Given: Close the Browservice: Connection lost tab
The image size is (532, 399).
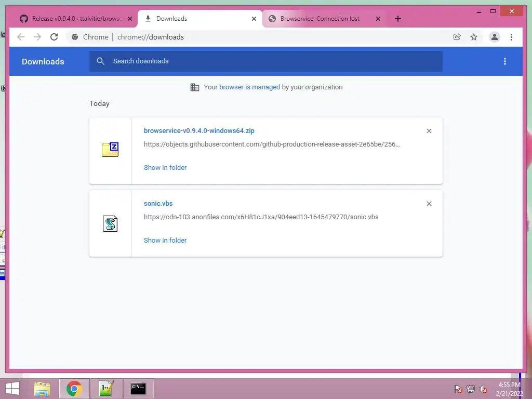Looking at the screenshot, I should pos(378,19).
